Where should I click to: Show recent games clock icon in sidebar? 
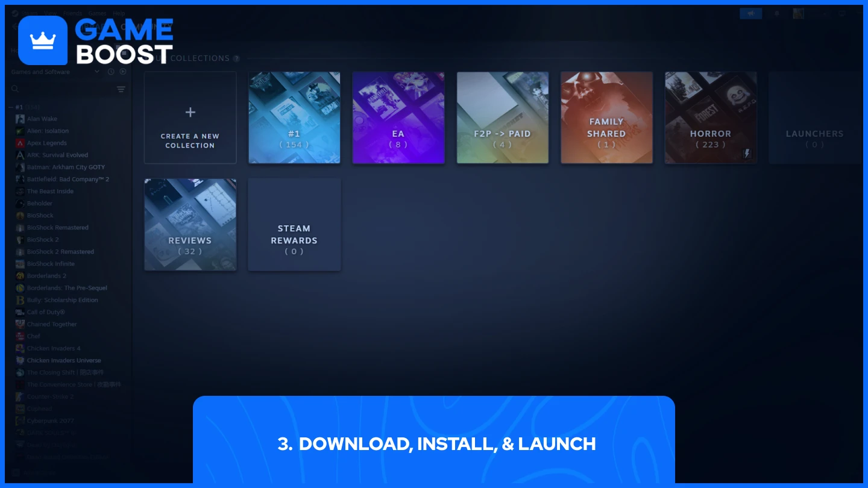111,72
